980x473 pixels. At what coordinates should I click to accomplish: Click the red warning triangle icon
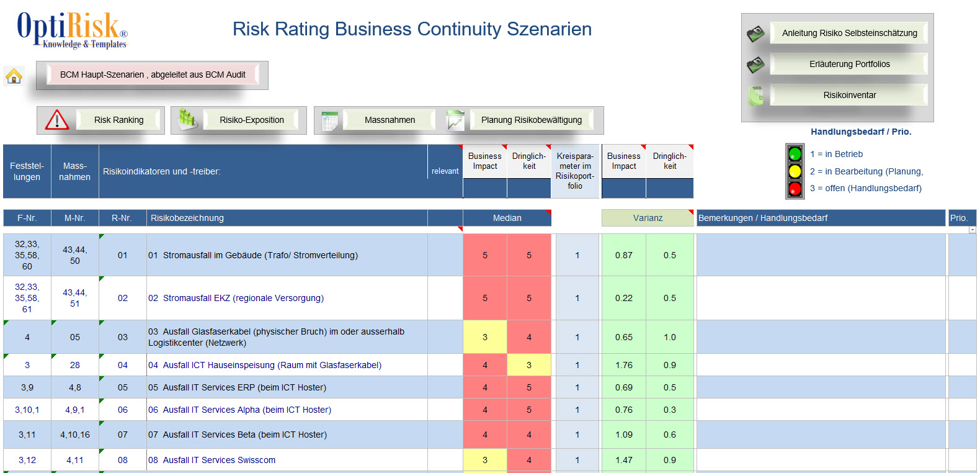(57, 120)
